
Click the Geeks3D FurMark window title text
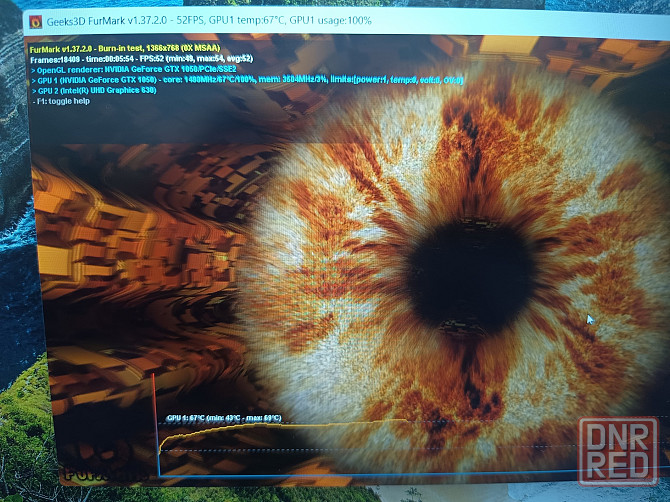209,21
